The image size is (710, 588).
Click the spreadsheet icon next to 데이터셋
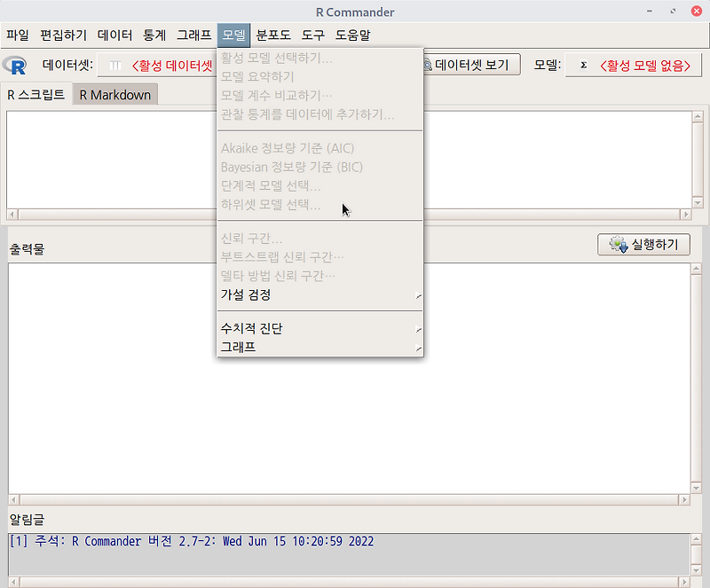[x=114, y=64]
